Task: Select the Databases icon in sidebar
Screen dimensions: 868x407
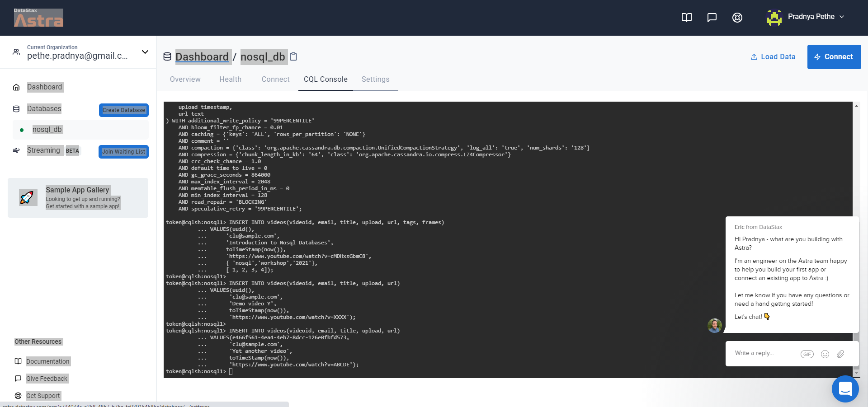Action: point(16,108)
